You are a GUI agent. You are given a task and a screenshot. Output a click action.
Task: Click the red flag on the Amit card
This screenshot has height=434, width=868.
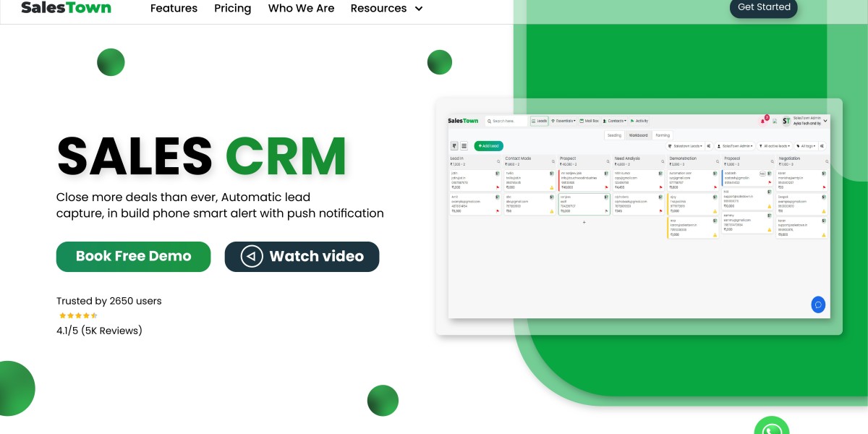pos(498,211)
